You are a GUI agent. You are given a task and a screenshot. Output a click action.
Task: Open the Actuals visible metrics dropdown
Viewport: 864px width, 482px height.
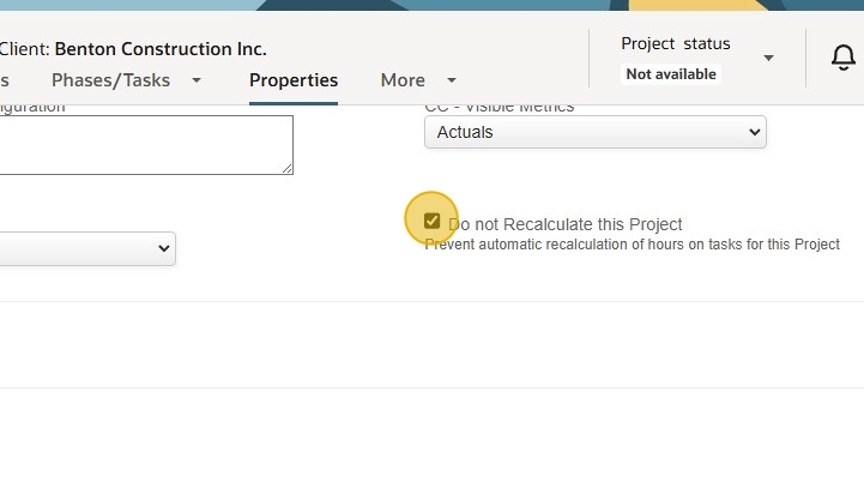click(595, 132)
